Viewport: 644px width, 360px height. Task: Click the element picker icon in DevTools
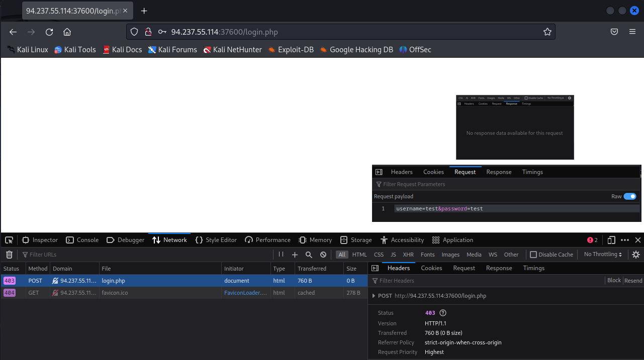[9, 240]
